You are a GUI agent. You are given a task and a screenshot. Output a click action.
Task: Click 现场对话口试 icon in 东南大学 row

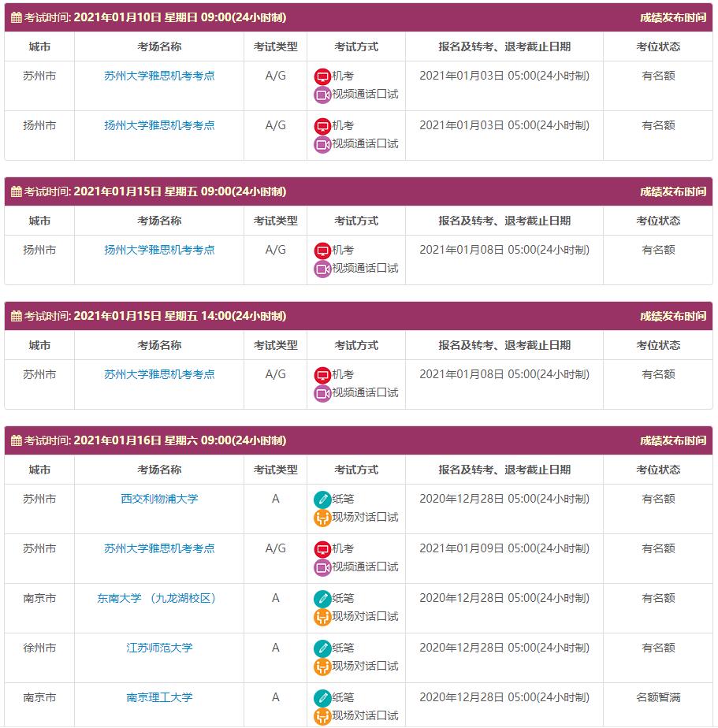pos(322,618)
